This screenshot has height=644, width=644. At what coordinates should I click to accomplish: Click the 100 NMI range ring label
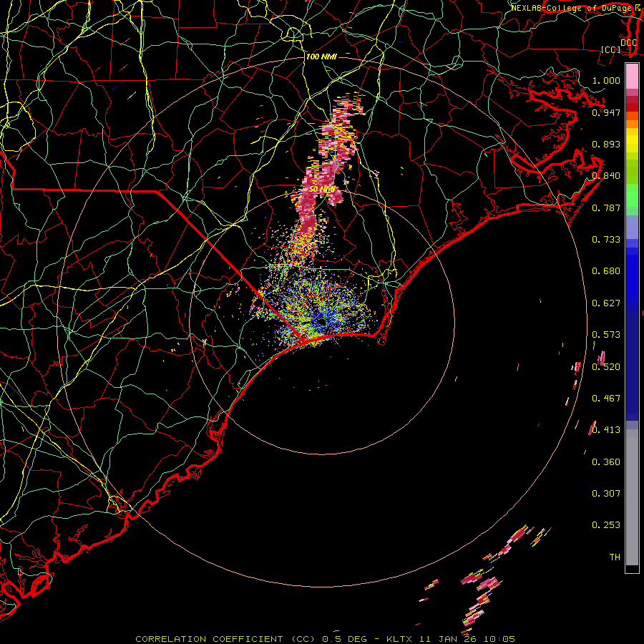(321, 57)
